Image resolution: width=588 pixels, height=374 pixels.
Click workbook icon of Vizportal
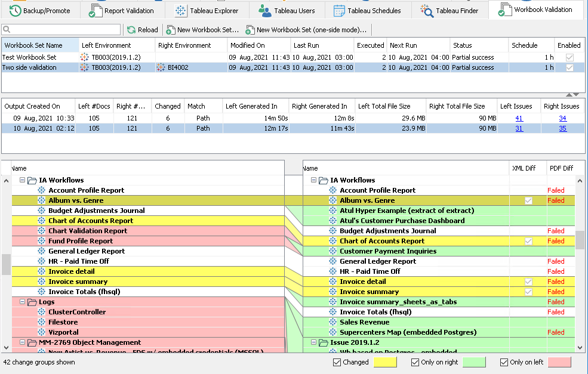(42, 332)
